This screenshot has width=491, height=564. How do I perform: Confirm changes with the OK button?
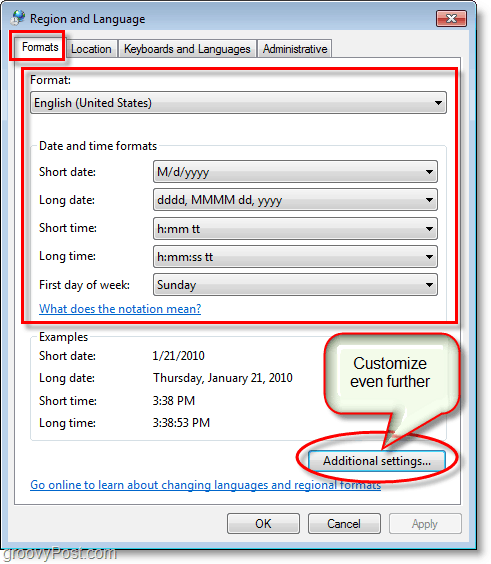(x=263, y=524)
